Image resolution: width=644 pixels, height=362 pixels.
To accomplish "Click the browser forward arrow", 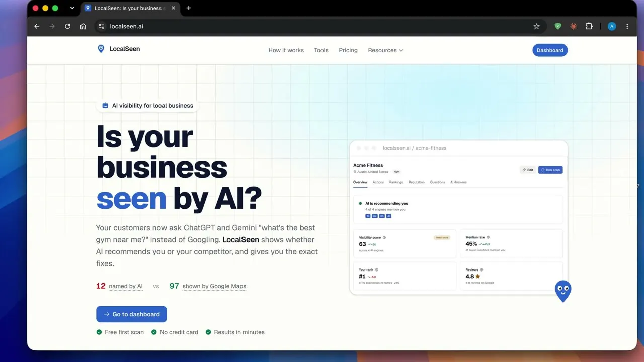I will click(x=52, y=26).
